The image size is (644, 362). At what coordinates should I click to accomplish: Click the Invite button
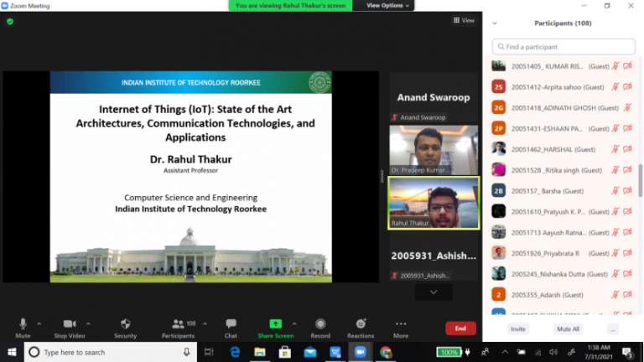point(518,329)
